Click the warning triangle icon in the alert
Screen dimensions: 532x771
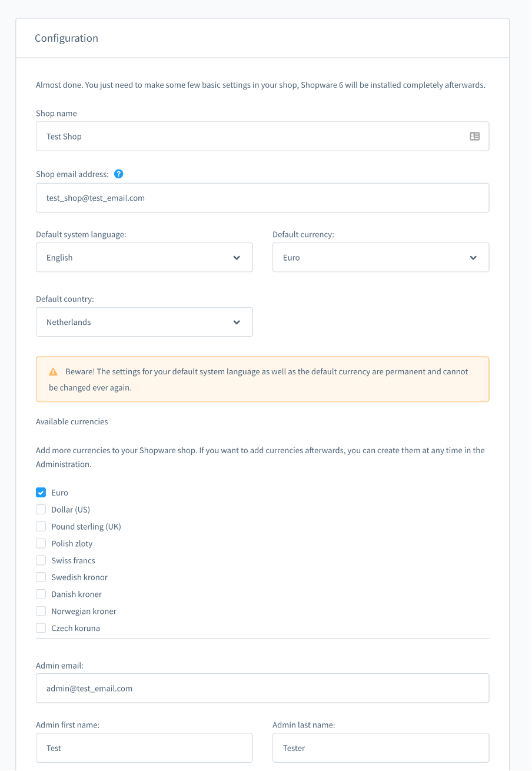tap(53, 372)
